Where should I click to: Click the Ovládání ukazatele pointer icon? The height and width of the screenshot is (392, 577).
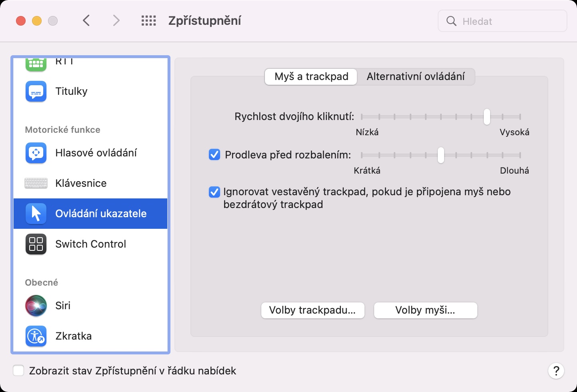tap(36, 214)
